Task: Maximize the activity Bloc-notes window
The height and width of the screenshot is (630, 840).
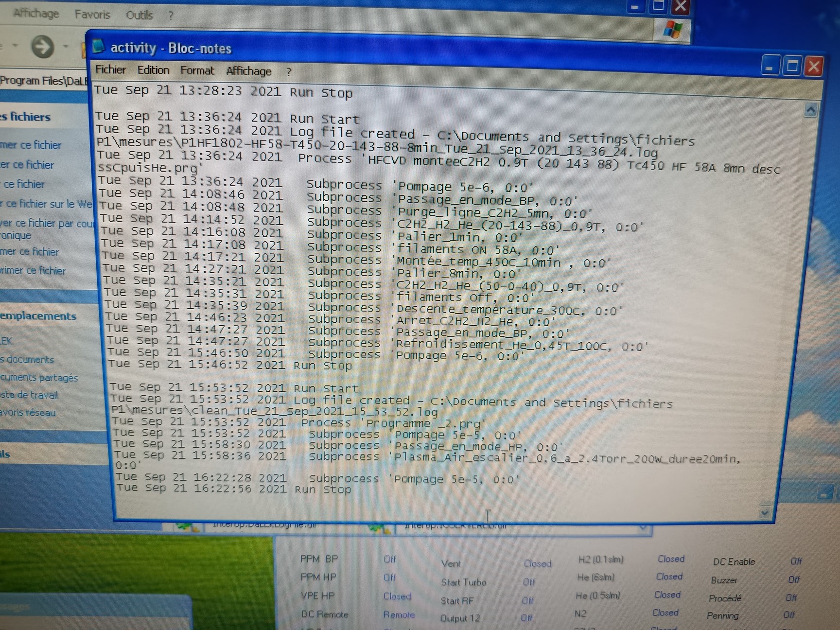Action: pyautogui.click(x=792, y=66)
